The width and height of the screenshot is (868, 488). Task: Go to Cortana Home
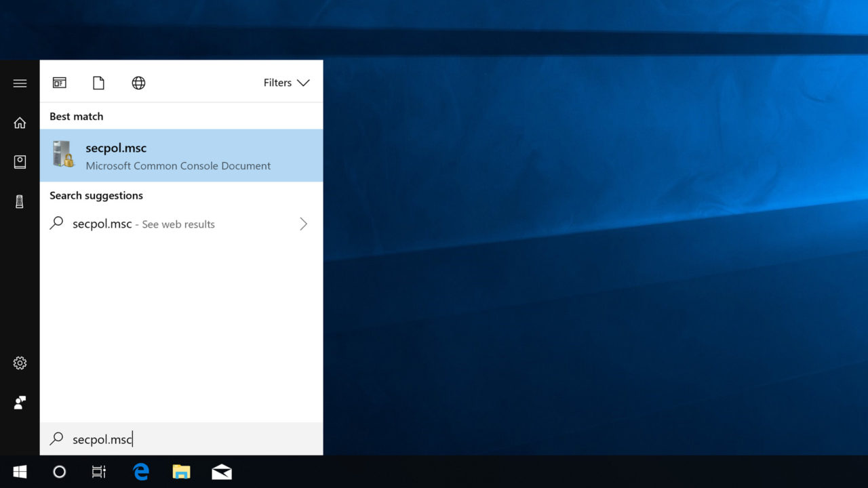(x=20, y=123)
